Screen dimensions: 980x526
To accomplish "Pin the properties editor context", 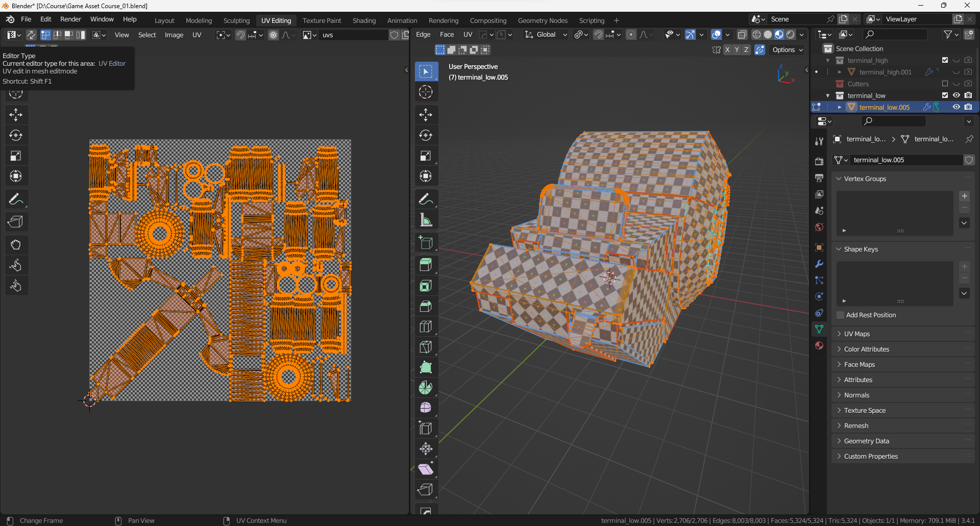I will point(969,139).
